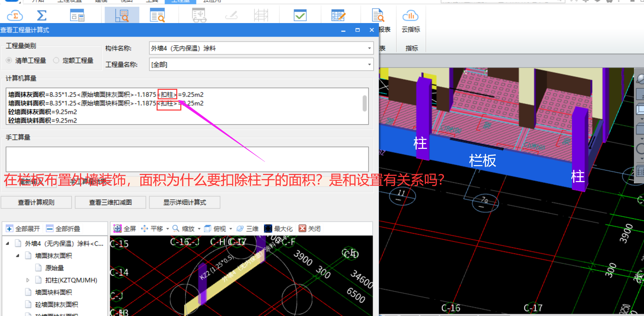The width and height of the screenshot is (644, 316).
Task: Click the 最大化 maximize view icon
Action: click(268, 229)
